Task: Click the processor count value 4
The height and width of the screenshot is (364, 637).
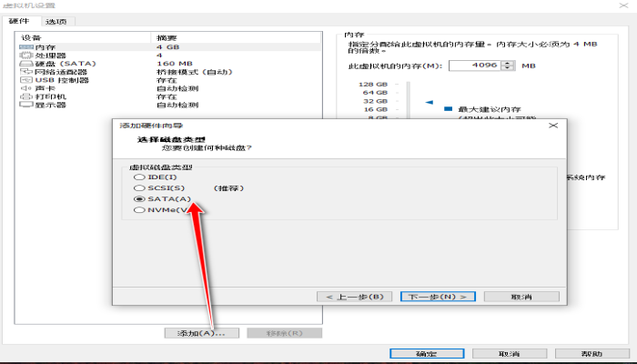Action: 159,56
